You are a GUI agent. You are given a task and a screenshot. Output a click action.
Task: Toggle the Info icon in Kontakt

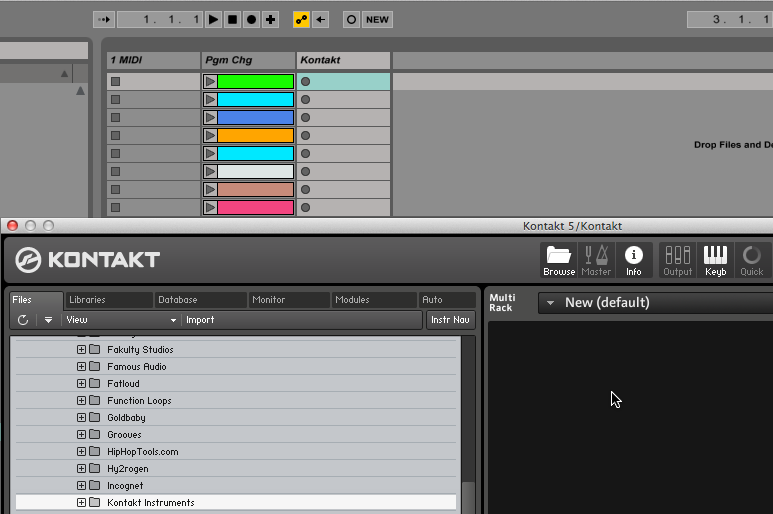(x=634, y=260)
